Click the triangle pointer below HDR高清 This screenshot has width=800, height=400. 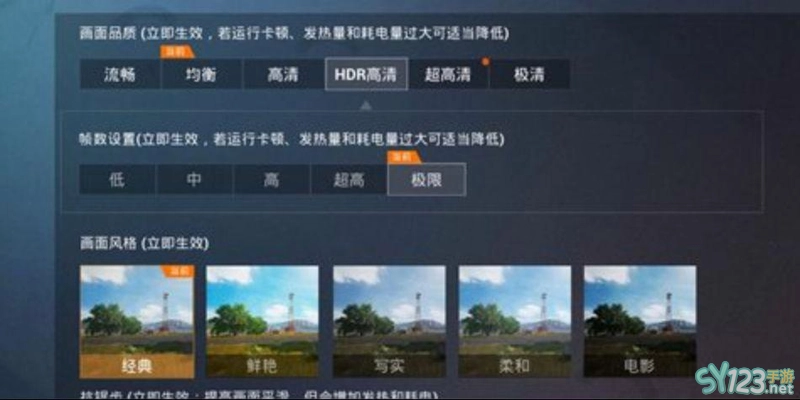click(365, 106)
